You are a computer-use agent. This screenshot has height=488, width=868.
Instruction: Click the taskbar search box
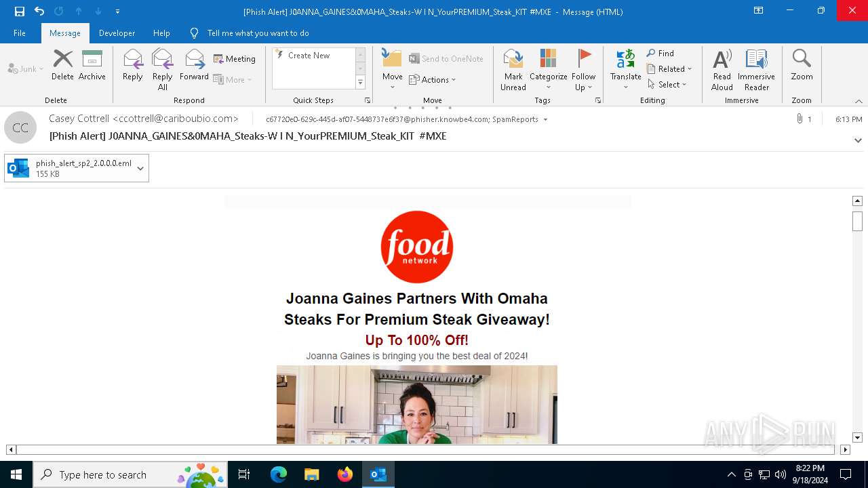[x=131, y=474]
